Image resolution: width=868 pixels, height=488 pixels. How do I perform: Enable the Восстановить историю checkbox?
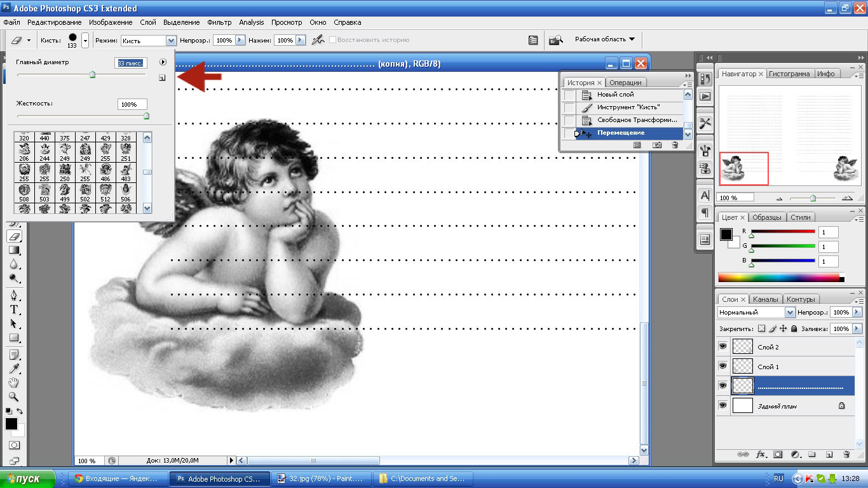[x=332, y=40]
